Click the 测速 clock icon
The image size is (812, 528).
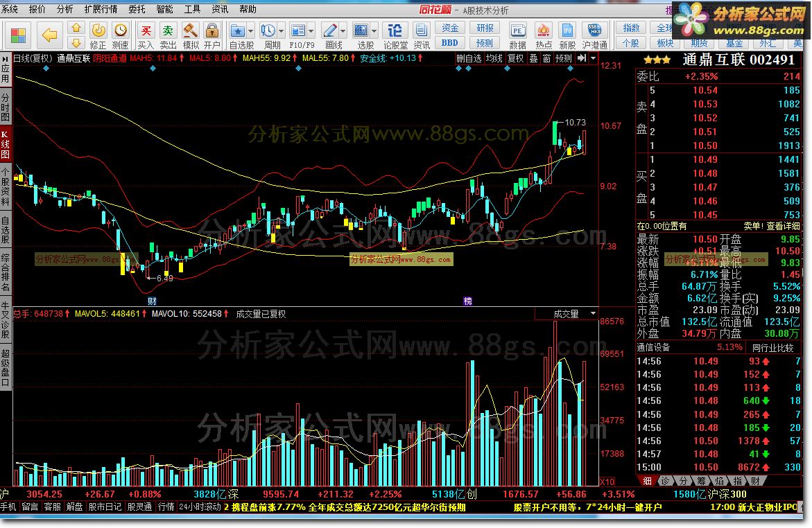120,30
